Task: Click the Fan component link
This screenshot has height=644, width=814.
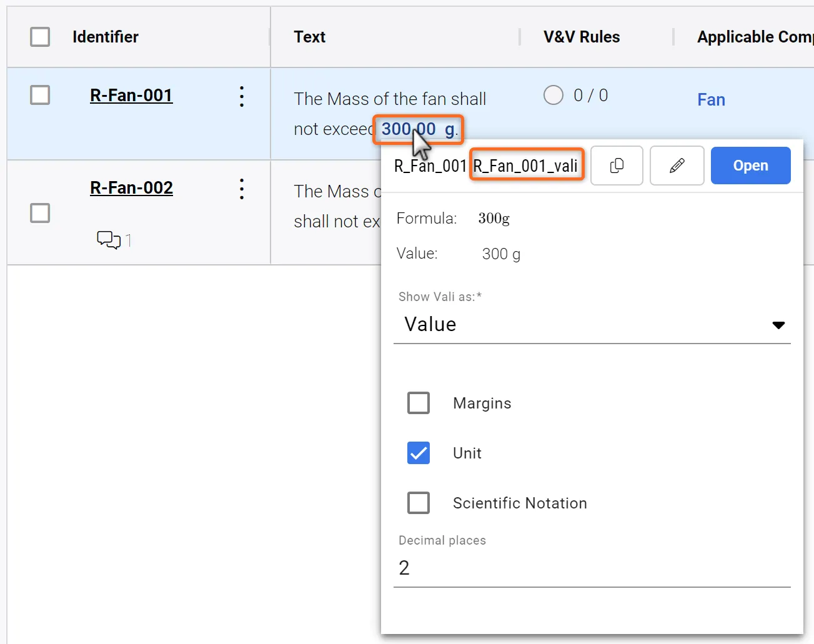Action: pyautogui.click(x=711, y=100)
